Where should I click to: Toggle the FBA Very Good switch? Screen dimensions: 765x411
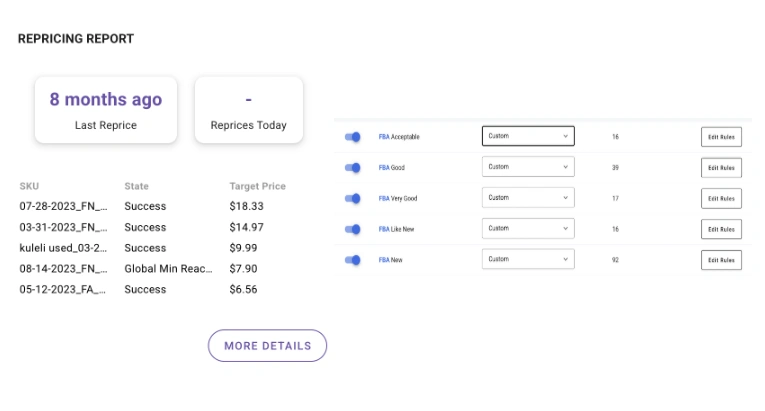(x=352, y=198)
